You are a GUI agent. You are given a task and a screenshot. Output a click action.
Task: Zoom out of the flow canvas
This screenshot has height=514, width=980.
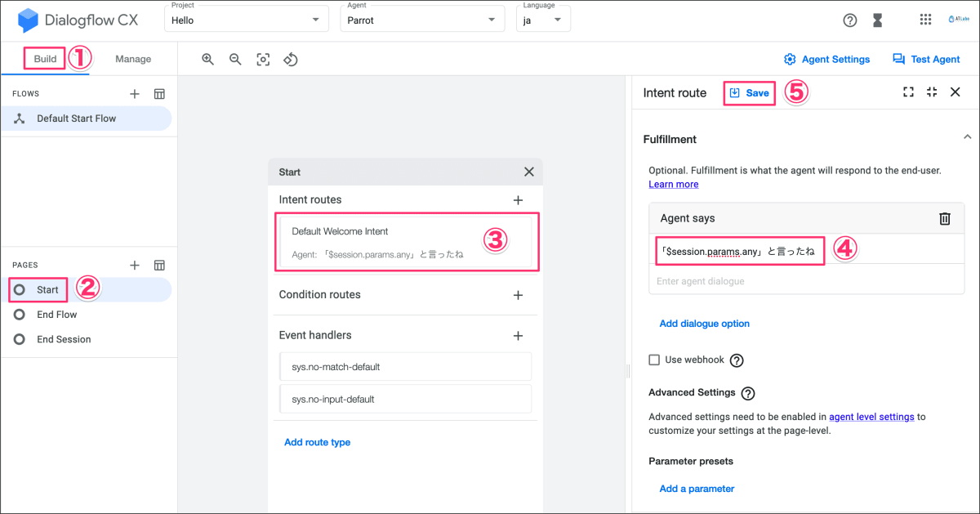coord(235,59)
